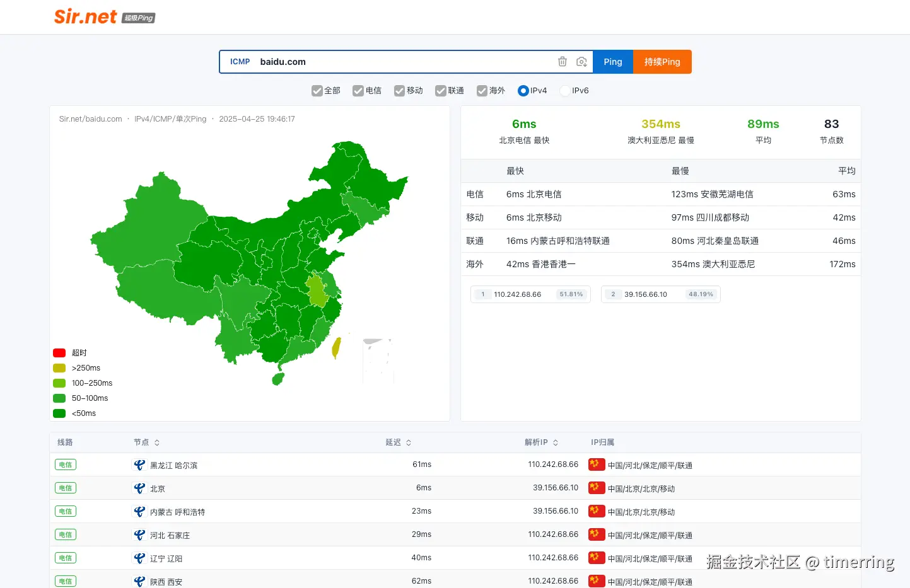This screenshot has height=588, width=910.
Task: Uncheck the 全部 checkbox
Action: click(317, 91)
